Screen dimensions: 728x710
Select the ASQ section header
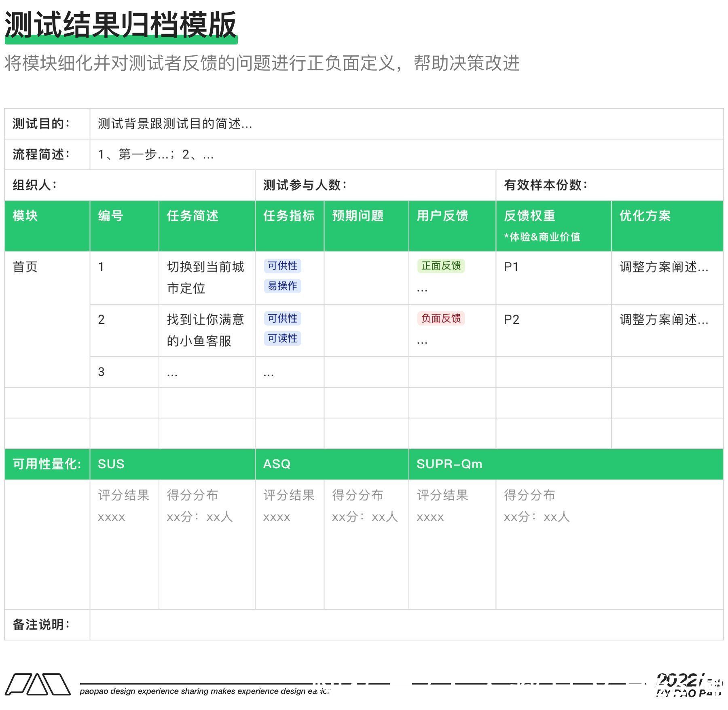coord(332,464)
